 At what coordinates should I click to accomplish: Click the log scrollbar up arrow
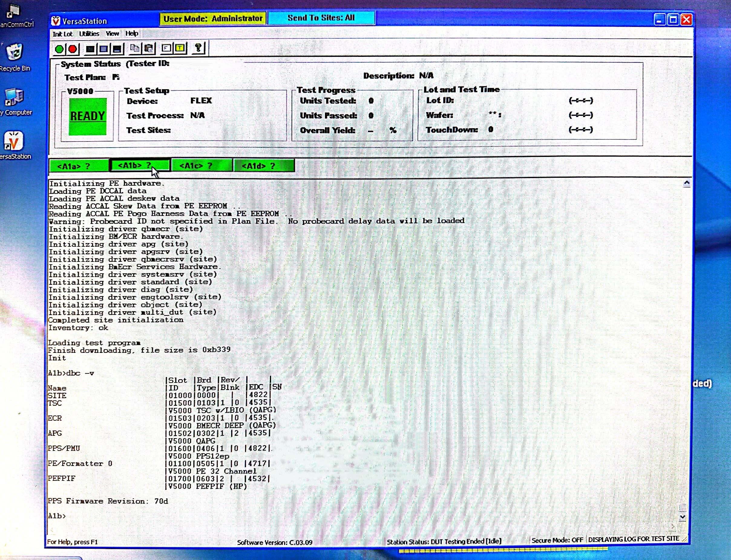coord(686,183)
